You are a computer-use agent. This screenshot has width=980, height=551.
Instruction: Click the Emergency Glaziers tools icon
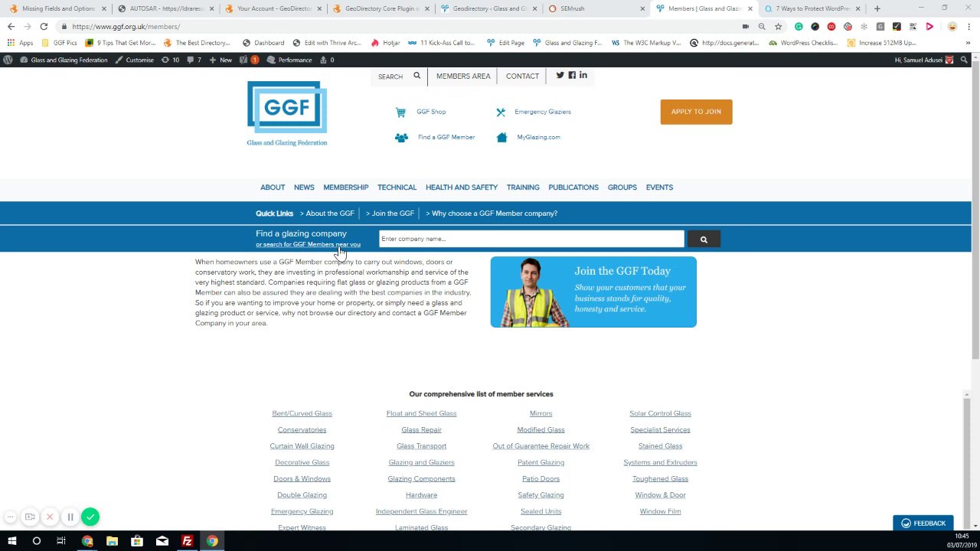tap(501, 112)
